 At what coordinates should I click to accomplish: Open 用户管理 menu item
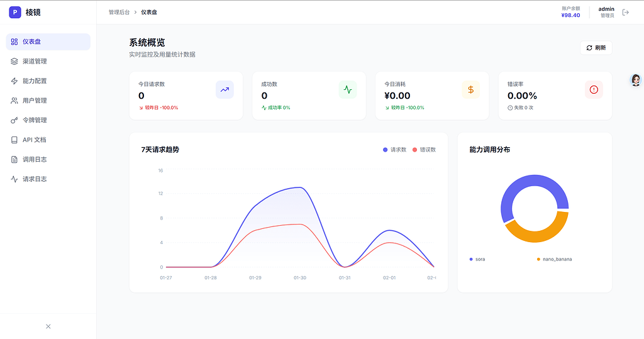tap(48, 101)
